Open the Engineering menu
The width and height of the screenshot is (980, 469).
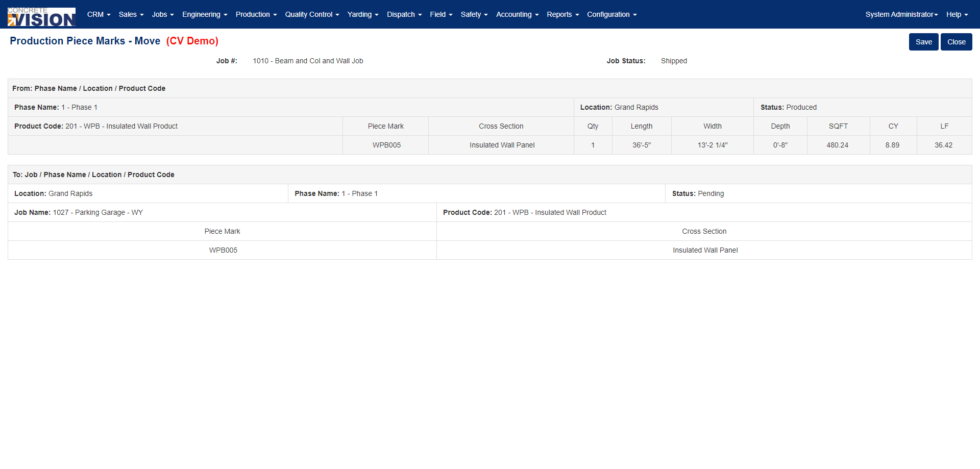point(205,14)
